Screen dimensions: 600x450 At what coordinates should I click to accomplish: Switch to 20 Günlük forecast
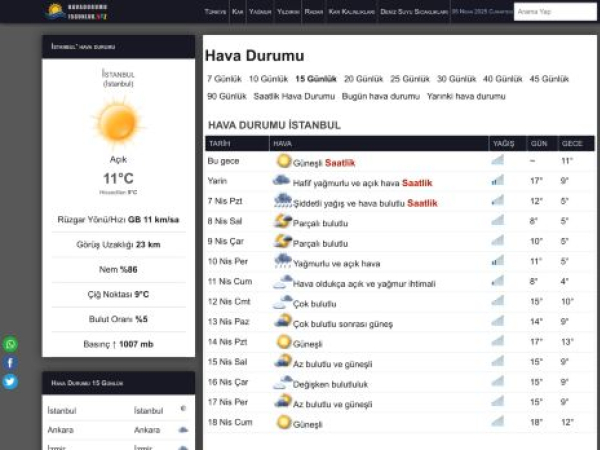tap(363, 79)
